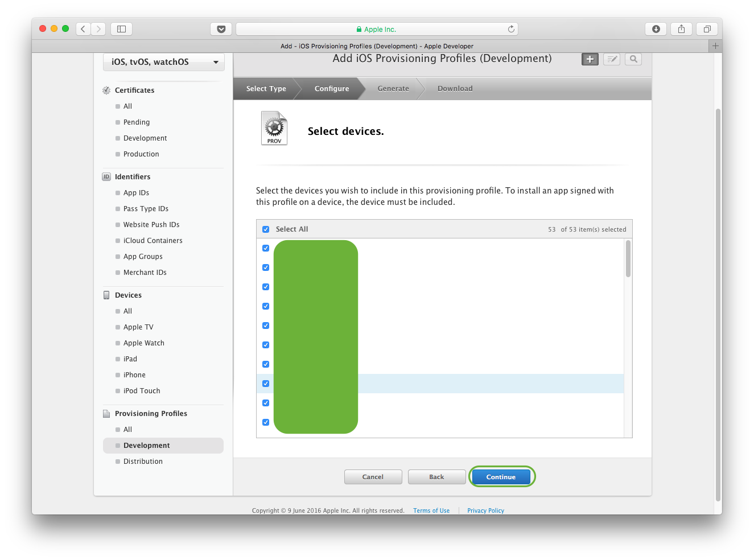
Task: Open App Groups
Action: point(143,256)
